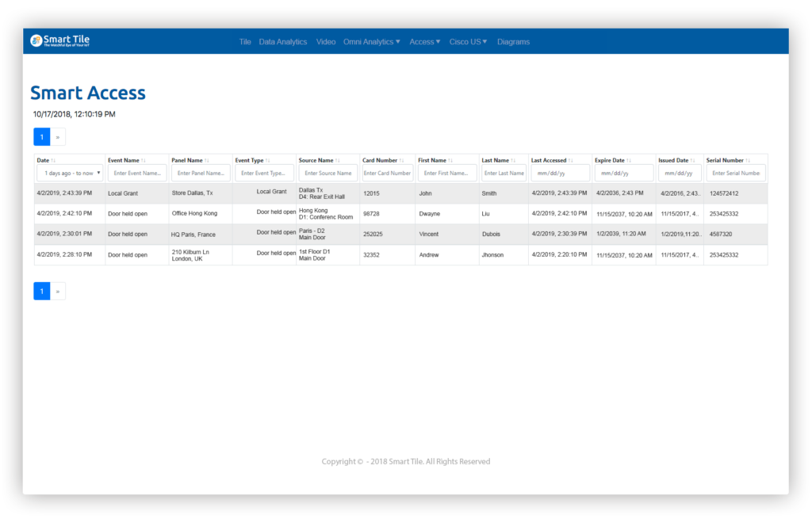Select page 1 in the pagination control
Viewport: 812px width, 530px height.
click(x=41, y=136)
